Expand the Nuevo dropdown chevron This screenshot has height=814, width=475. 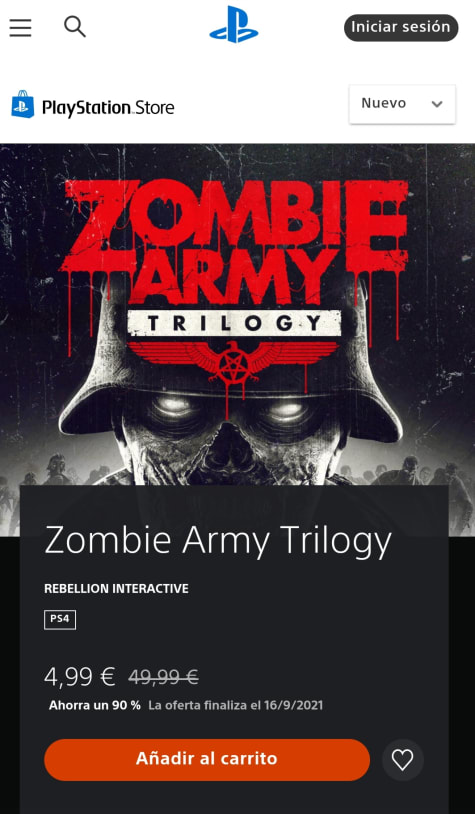coord(437,104)
